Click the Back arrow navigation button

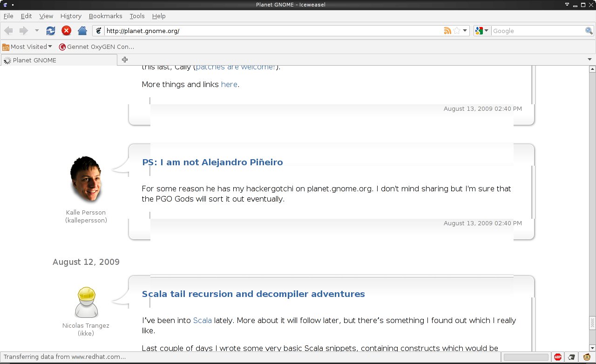(8, 31)
